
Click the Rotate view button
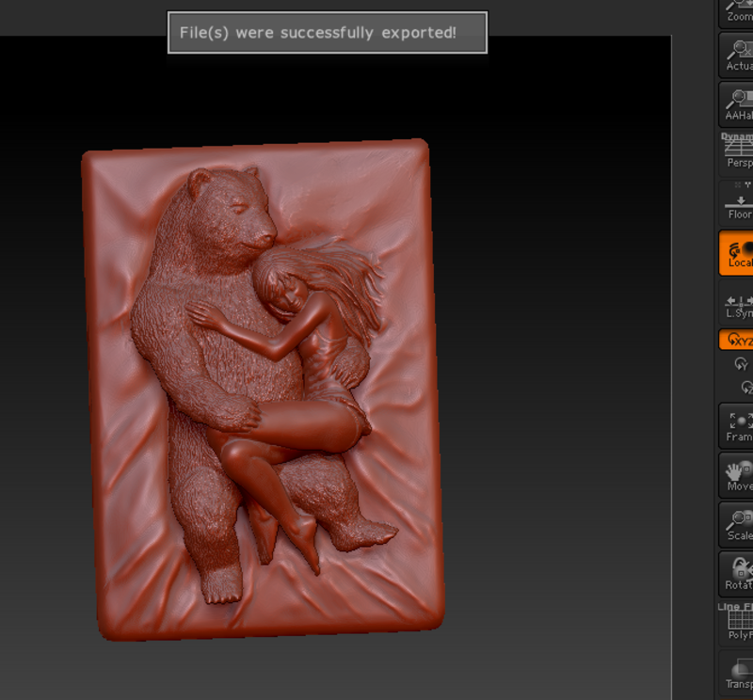tap(736, 574)
